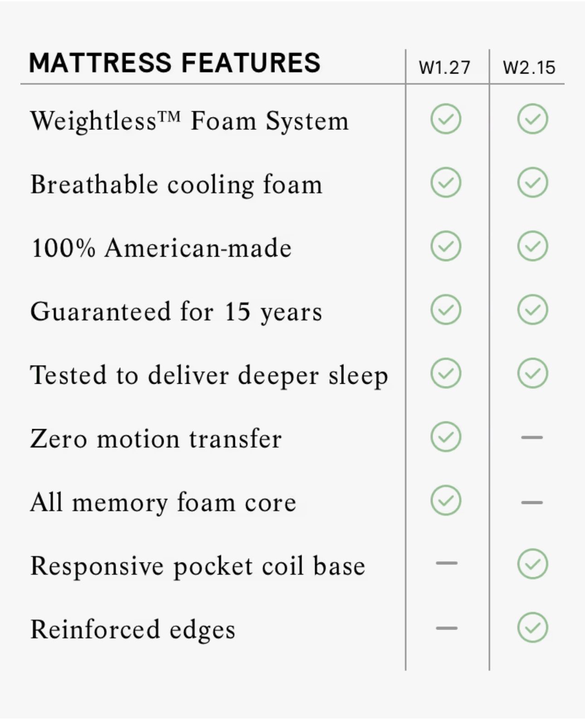This screenshot has width=585, height=728.
Task: Click the Zero motion transfer label
Action: tap(156, 439)
